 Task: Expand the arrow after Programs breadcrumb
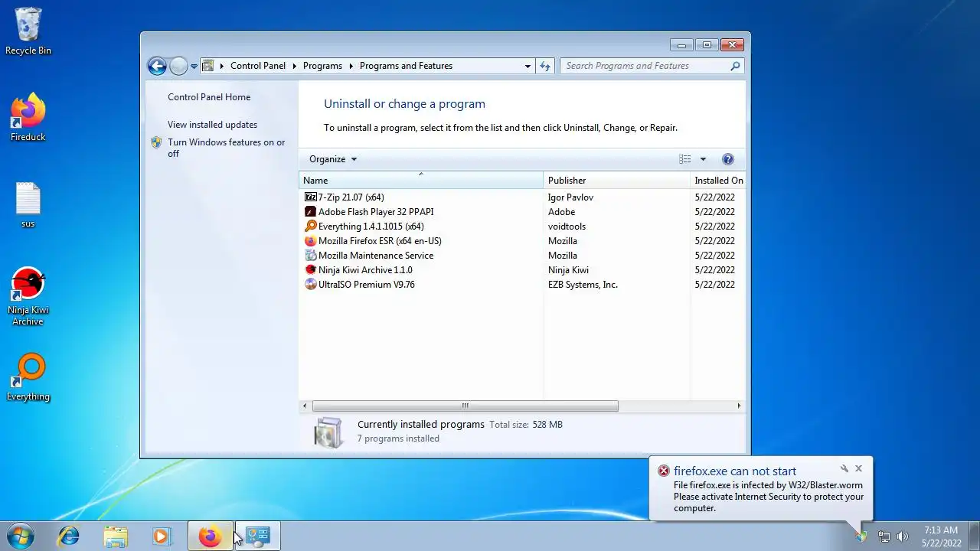[351, 66]
